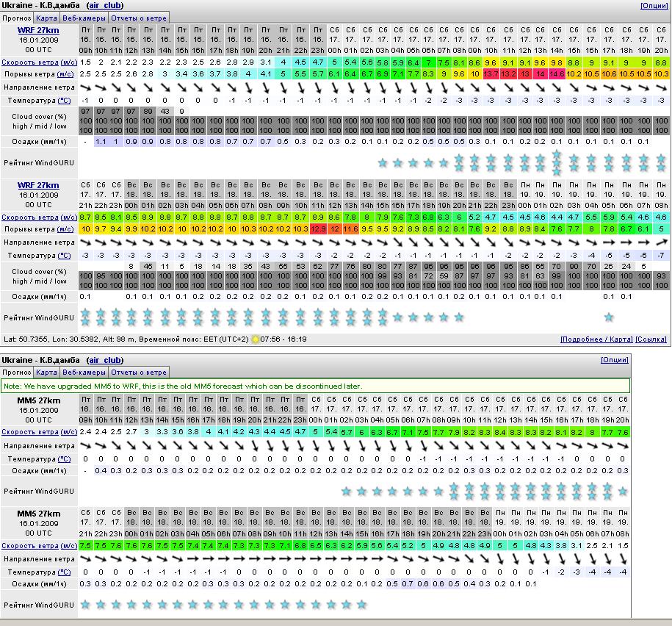Viewport: 672px width, 626px height.
Task: Click the first rating star in second WRF table
Action: (x=86, y=317)
